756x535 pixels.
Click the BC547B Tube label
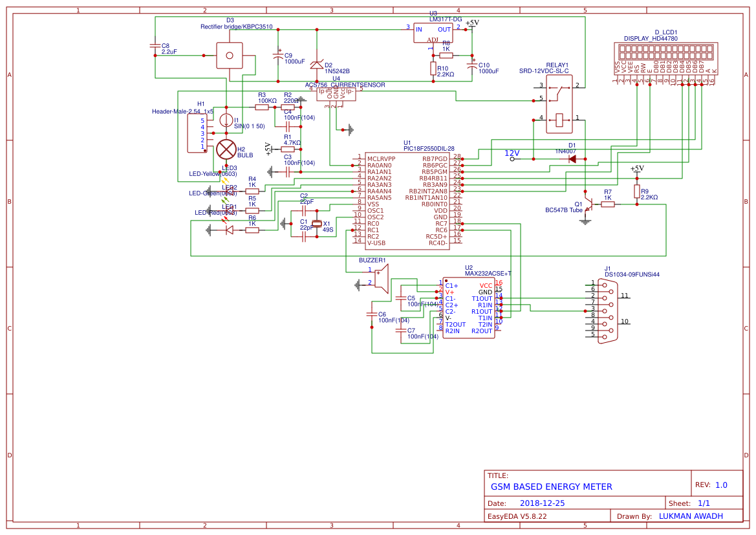[564, 210]
